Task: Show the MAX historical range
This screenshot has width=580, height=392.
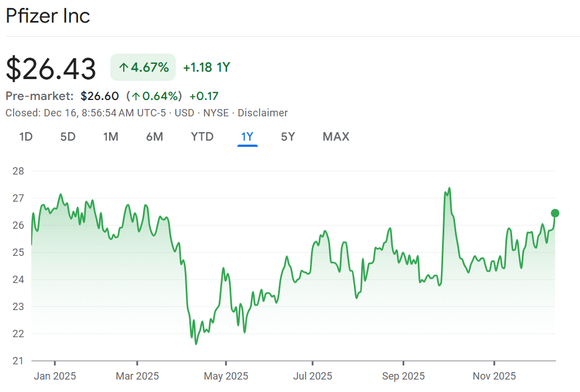Action: pyautogui.click(x=336, y=137)
